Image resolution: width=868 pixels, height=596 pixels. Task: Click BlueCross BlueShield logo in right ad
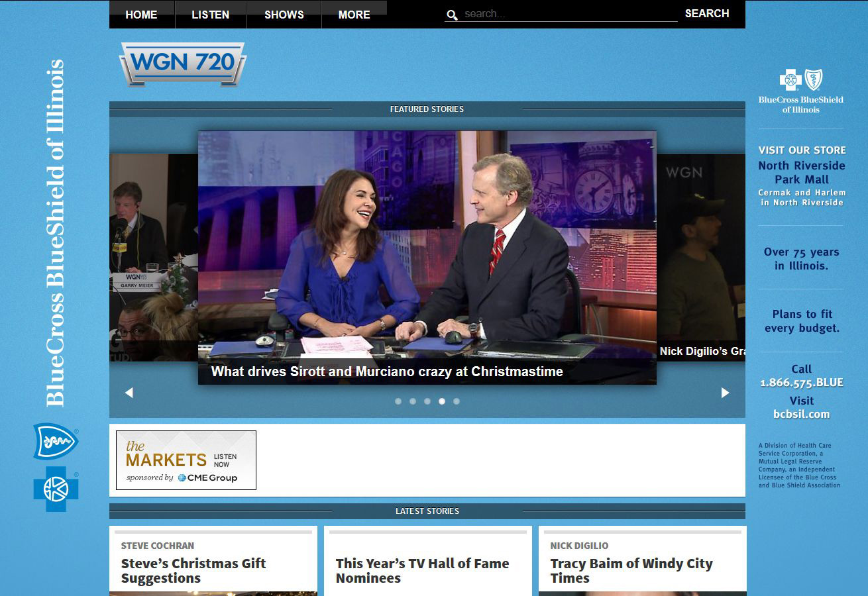(801, 91)
